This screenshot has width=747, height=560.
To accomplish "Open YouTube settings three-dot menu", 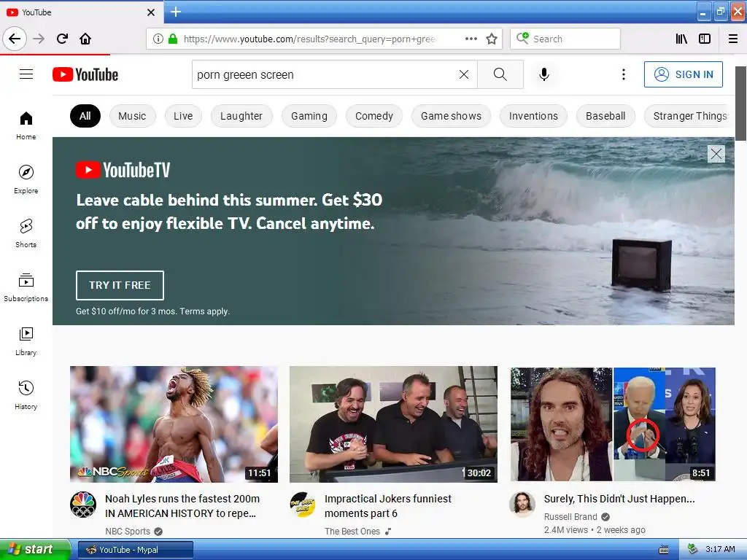I will 623,74.
